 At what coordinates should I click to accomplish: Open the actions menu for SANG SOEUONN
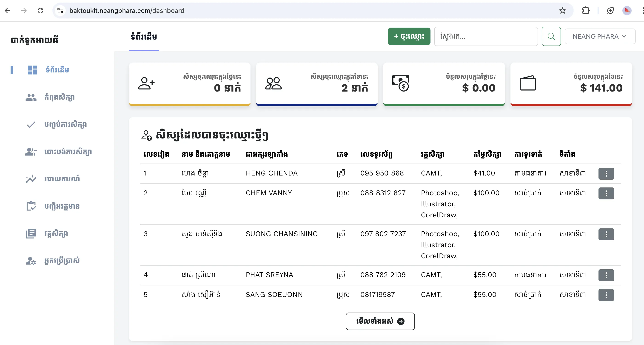[606, 295]
